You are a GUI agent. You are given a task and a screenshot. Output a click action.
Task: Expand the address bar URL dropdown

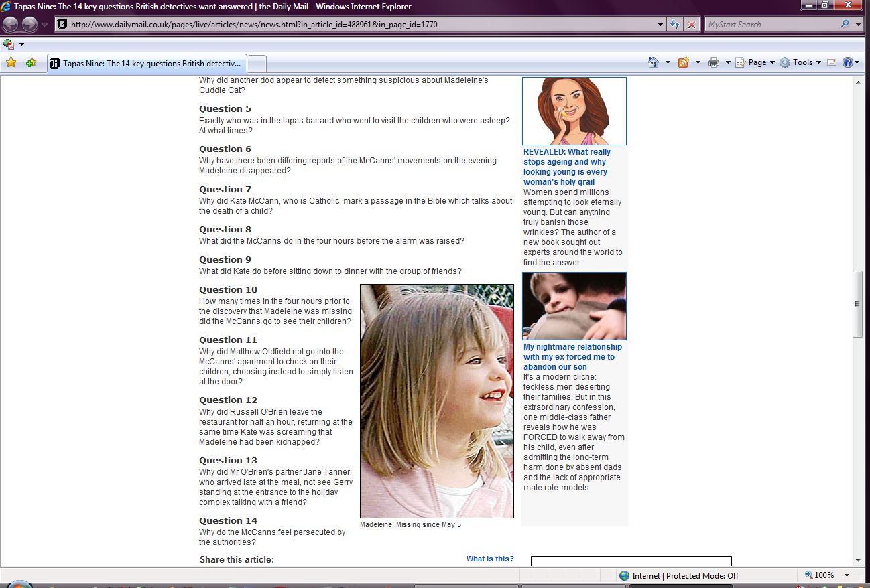(x=661, y=25)
